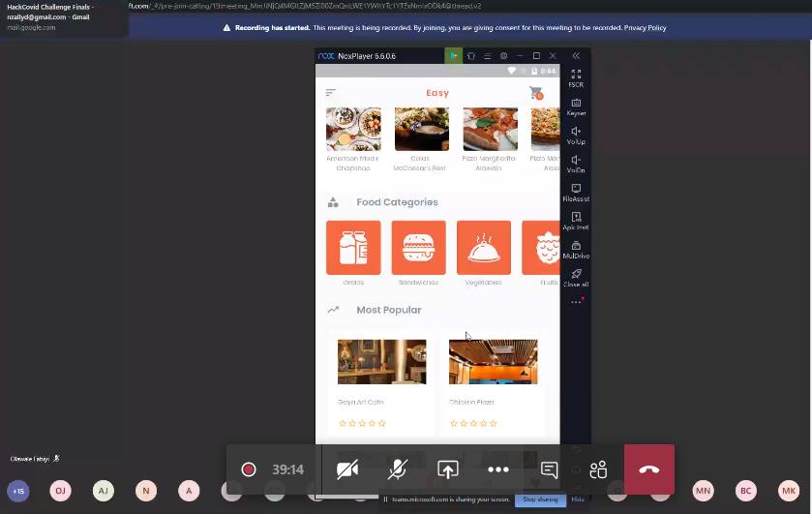812x514 pixels.
Task: Open NoxPlayer MulDrive tool
Action: pos(576,249)
